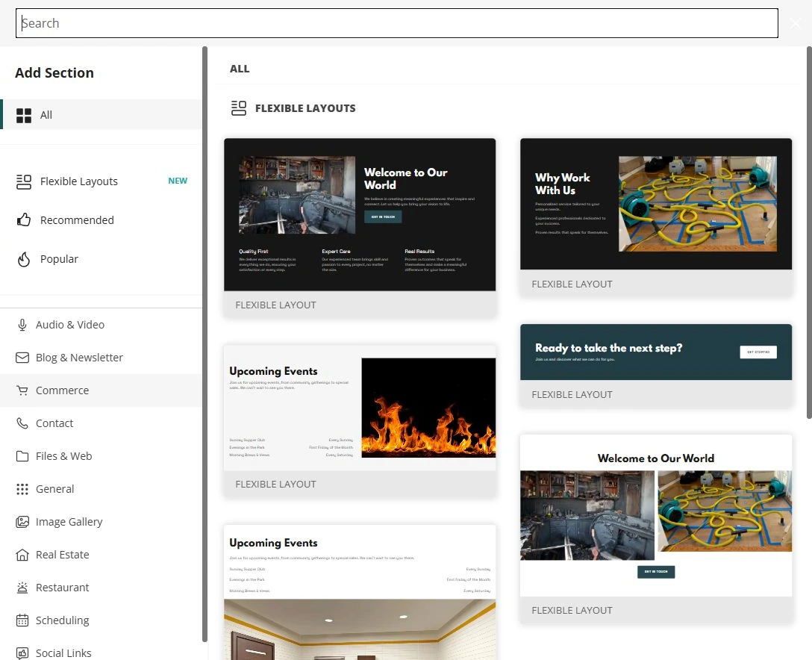Open the Audio & Video category
Viewport: 812px width, 660px height.
tap(70, 325)
